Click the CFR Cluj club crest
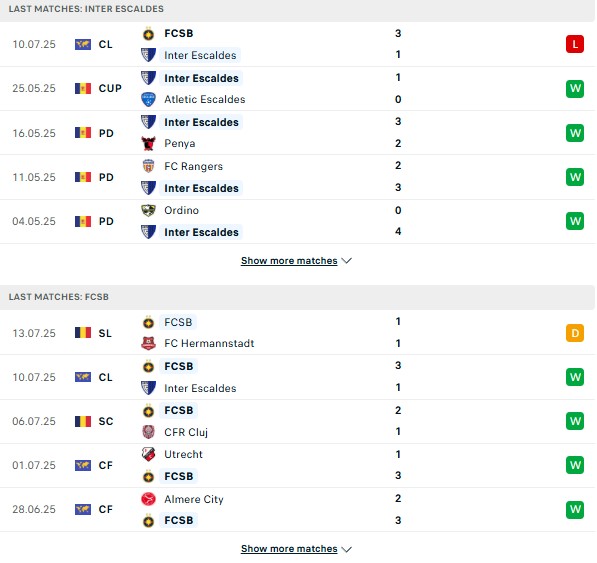597x563 pixels. click(x=148, y=432)
